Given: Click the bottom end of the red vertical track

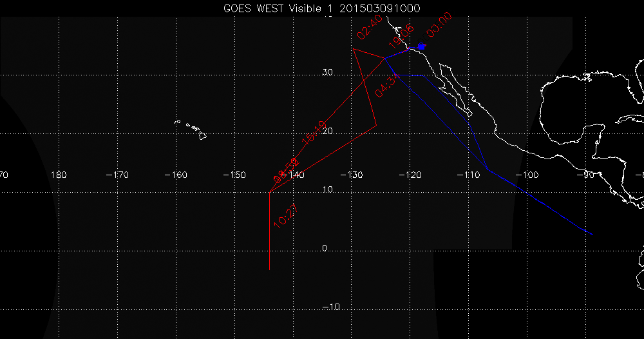Looking at the screenshot, I should pyautogui.click(x=269, y=269).
